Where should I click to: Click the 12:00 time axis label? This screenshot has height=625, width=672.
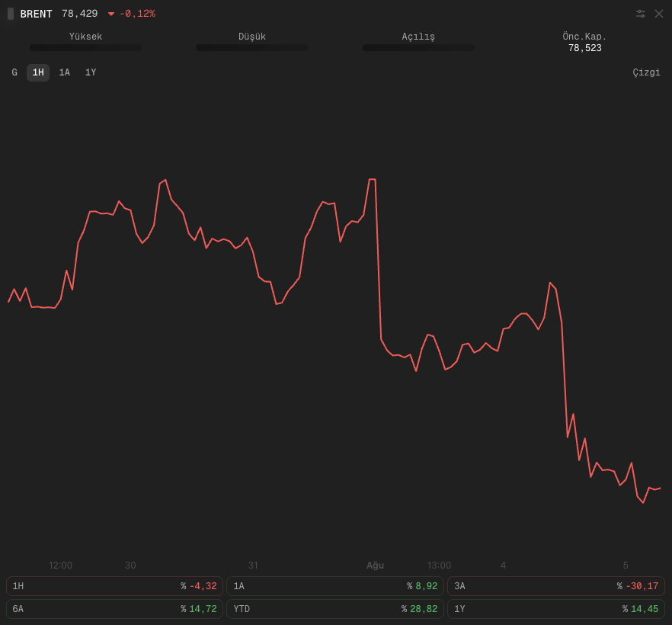(x=60, y=565)
